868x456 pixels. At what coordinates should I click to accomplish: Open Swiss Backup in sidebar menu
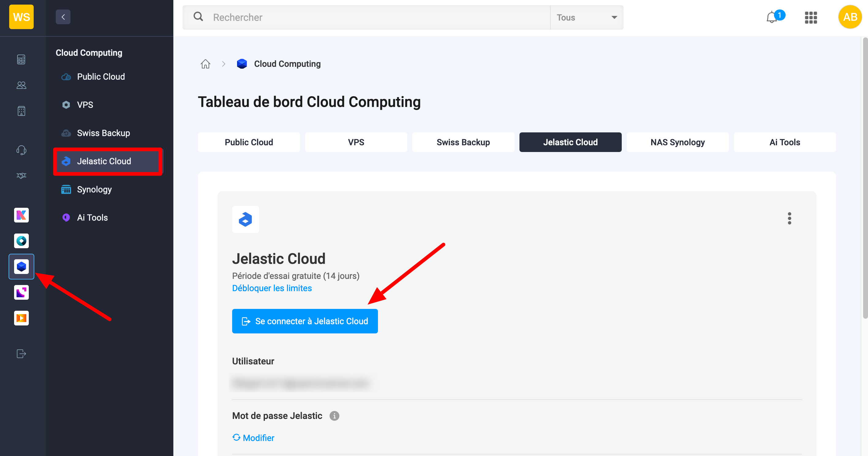[x=103, y=133]
